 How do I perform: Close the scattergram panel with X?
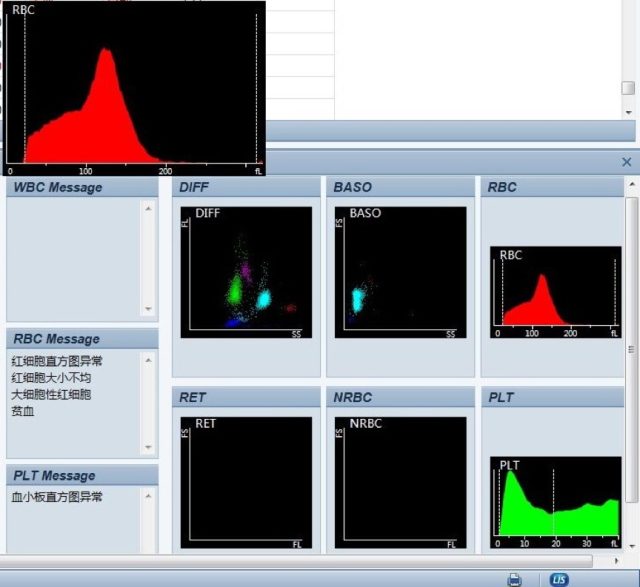click(x=627, y=162)
